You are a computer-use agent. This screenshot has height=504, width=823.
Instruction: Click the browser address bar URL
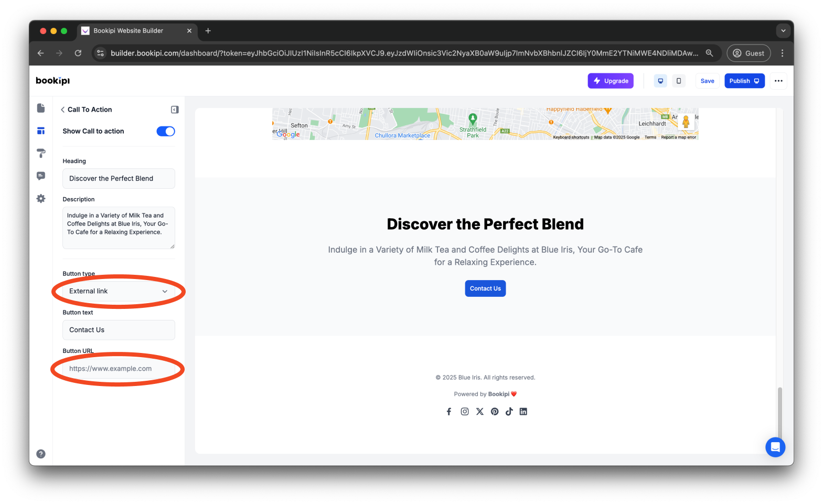pyautogui.click(x=404, y=53)
